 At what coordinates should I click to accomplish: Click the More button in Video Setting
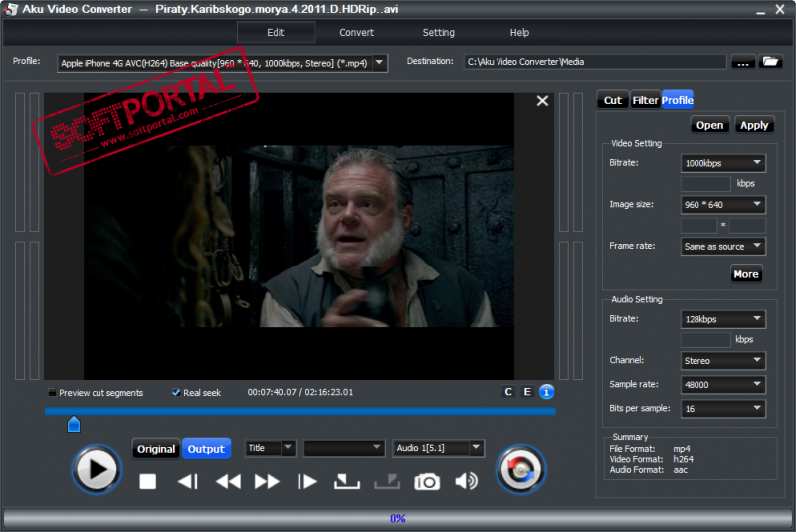coord(746,274)
